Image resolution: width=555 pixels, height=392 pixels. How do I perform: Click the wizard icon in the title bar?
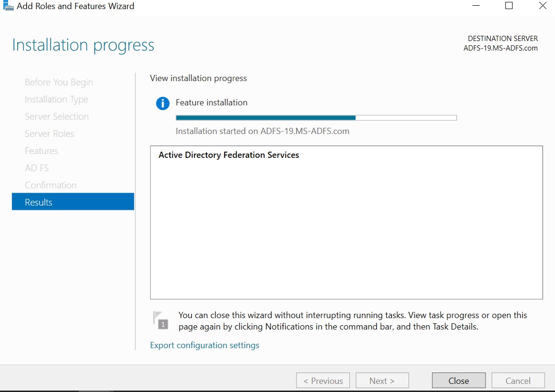(8, 6)
